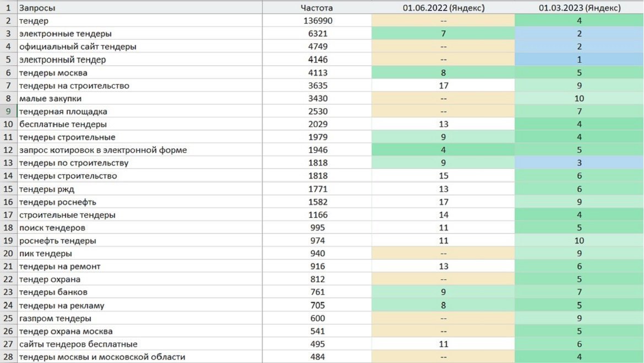Select cell 'тендеры строительные'
Screen dimensions: 644x363
140,137
